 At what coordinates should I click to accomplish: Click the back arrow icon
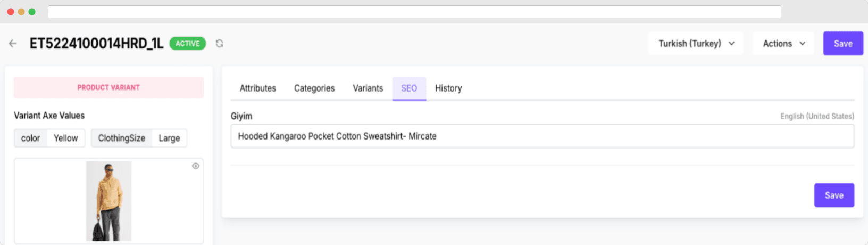point(13,44)
